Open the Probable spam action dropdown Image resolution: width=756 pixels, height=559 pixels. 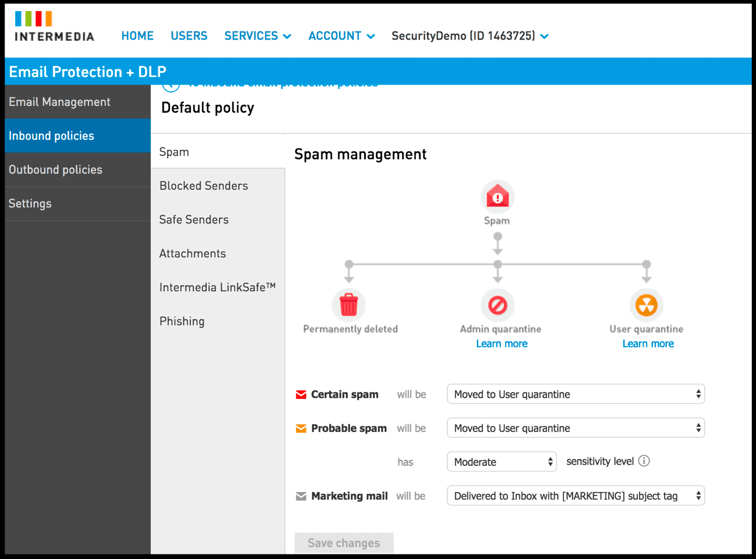(575, 428)
